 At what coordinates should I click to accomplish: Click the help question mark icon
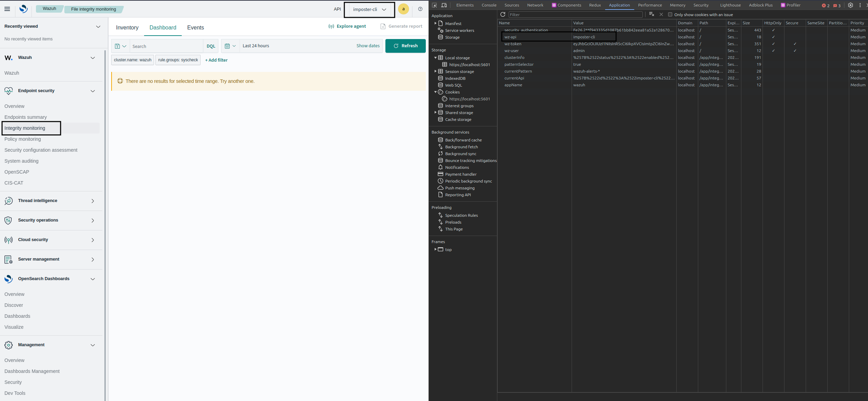click(420, 9)
